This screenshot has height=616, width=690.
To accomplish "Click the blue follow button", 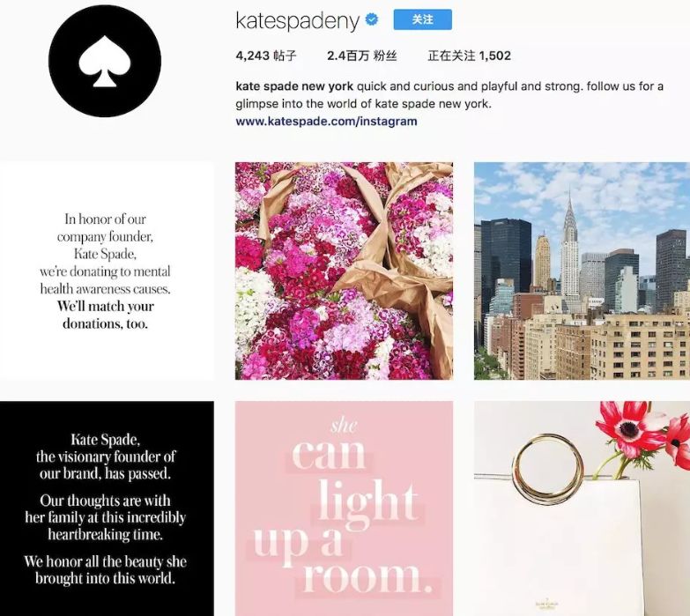I will [422, 19].
